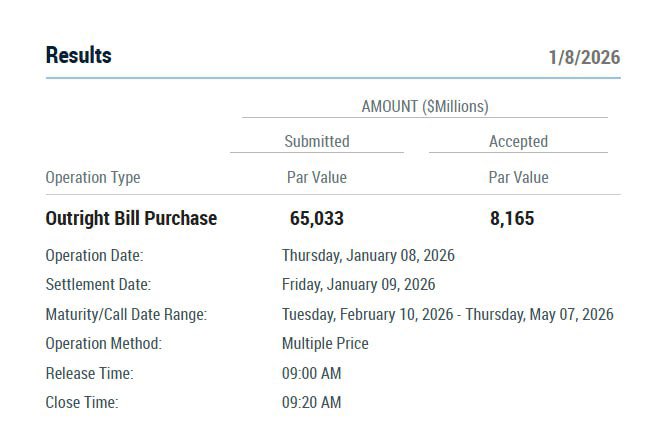
Task: Click the Operation Method label
Action: [x=103, y=344]
